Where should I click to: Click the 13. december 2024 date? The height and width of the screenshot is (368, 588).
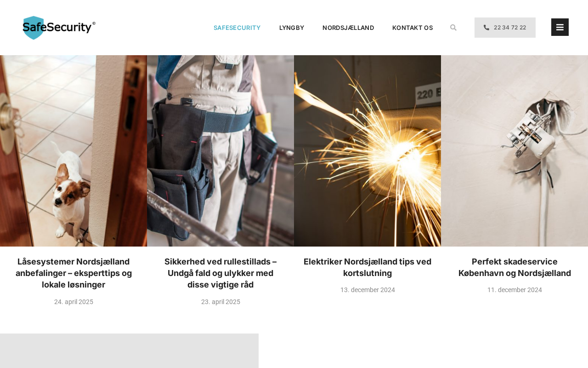coord(367,290)
